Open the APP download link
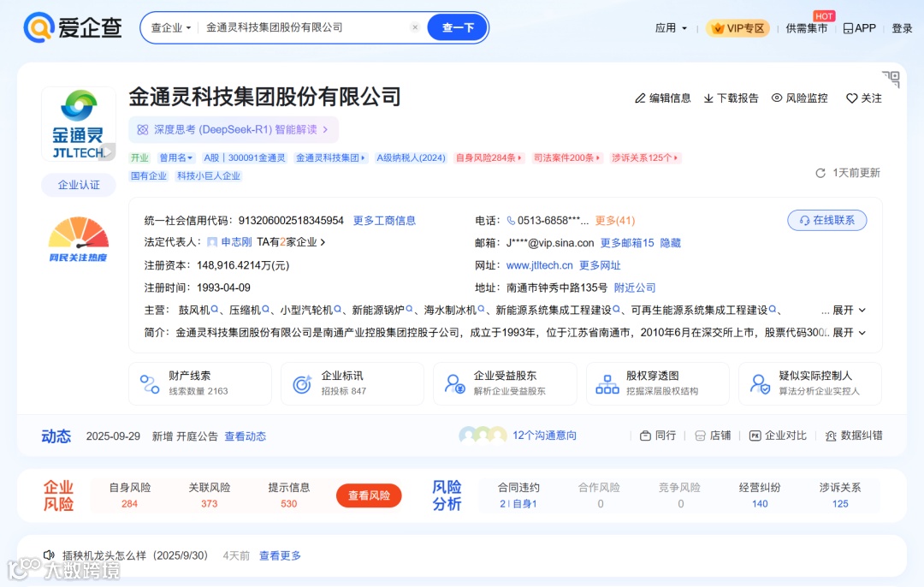Screen dimensions: 924x587 point(859,28)
